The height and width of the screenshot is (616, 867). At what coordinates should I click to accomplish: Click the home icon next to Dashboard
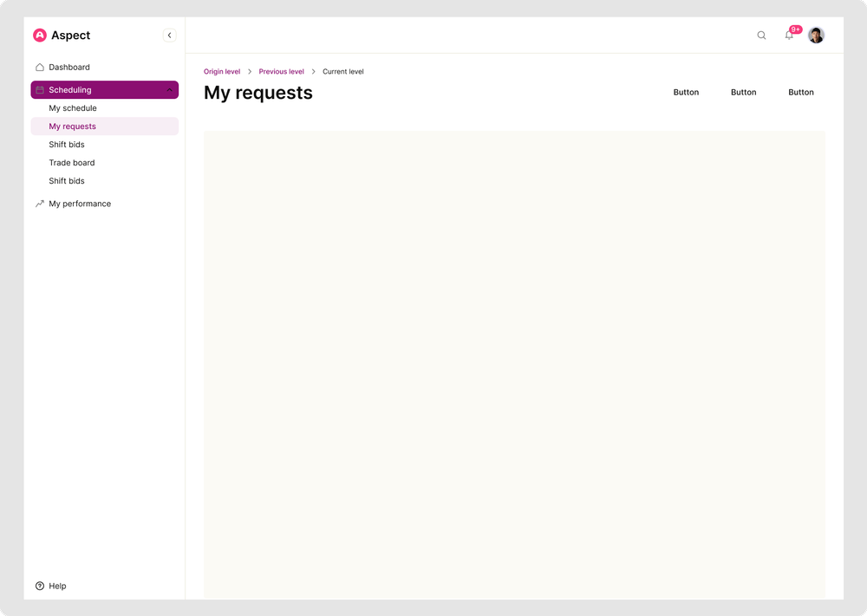coord(39,67)
